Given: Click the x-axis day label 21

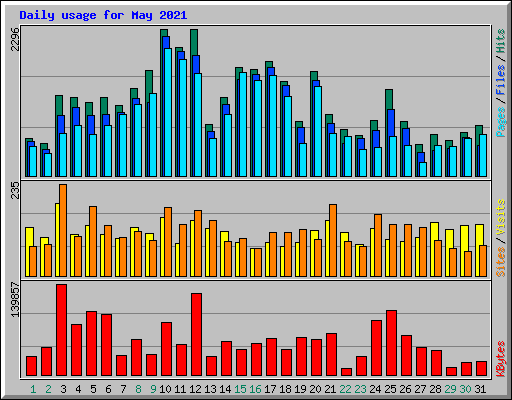Looking at the screenshot, I should coord(330,389).
